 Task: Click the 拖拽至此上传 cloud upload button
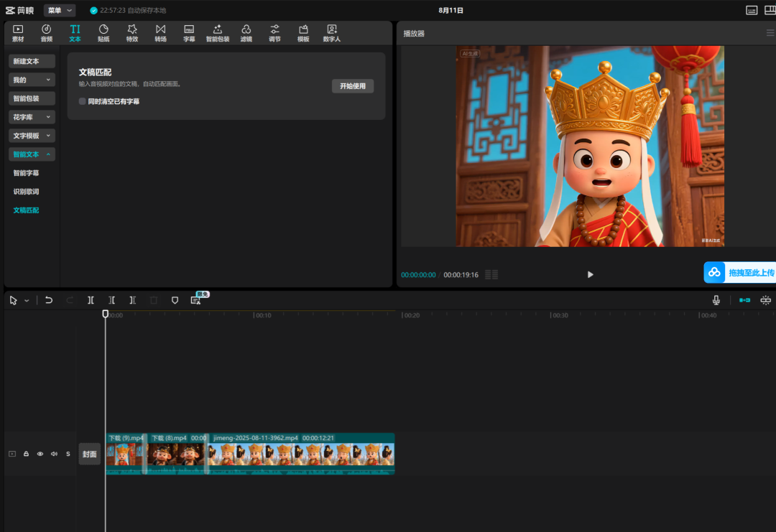pyautogui.click(x=740, y=272)
